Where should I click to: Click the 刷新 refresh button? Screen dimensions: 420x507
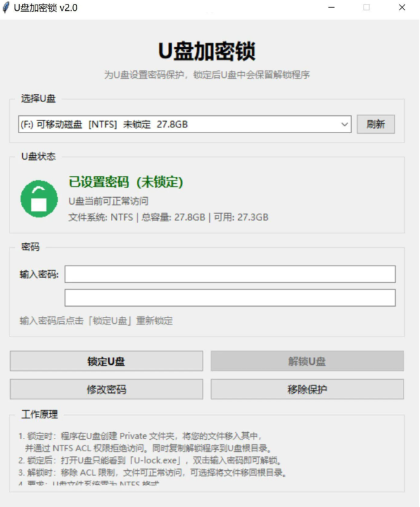(x=376, y=124)
